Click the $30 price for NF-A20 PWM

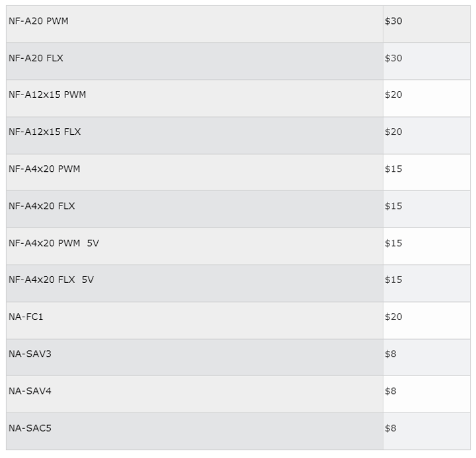click(393, 21)
